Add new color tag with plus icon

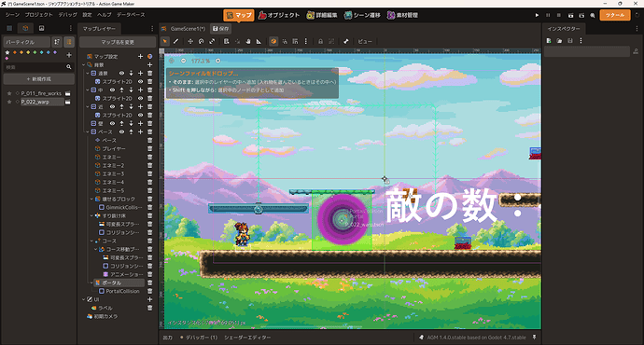69,55
